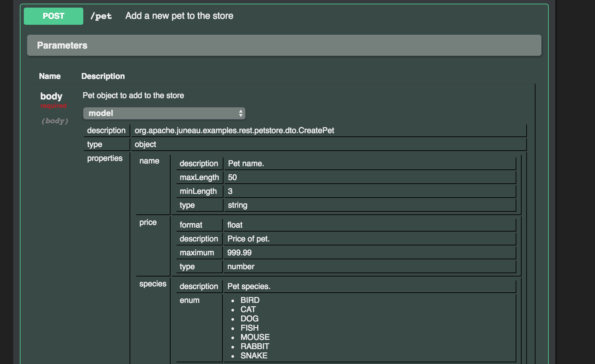Image resolution: width=595 pixels, height=364 pixels.
Task: Click the /pet endpoint path
Action: [x=101, y=16]
